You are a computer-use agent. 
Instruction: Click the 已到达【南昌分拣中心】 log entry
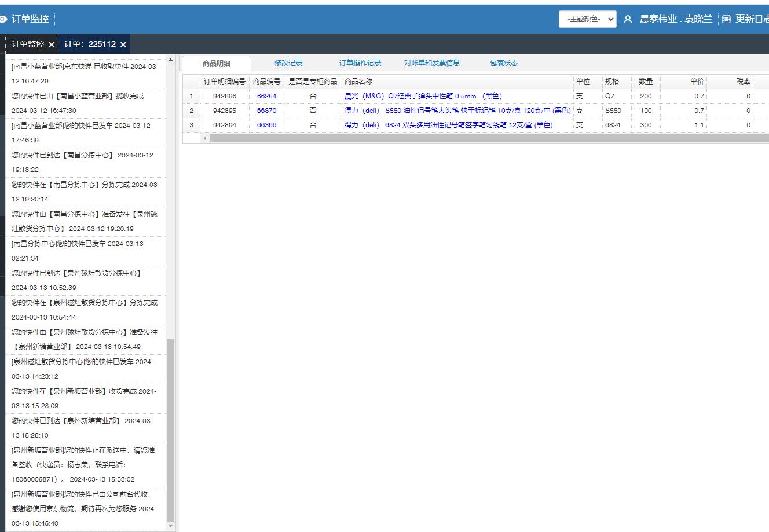(86, 162)
